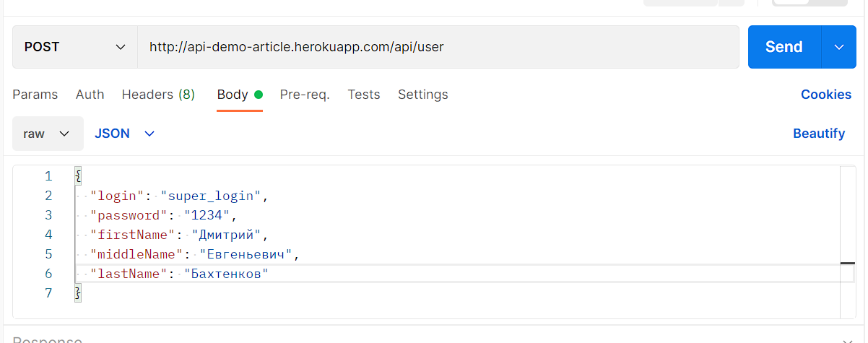Viewport: 868px width, 343px height.
Task: Click the editor's vertical scrollbar strip
Action: point(847,217)
